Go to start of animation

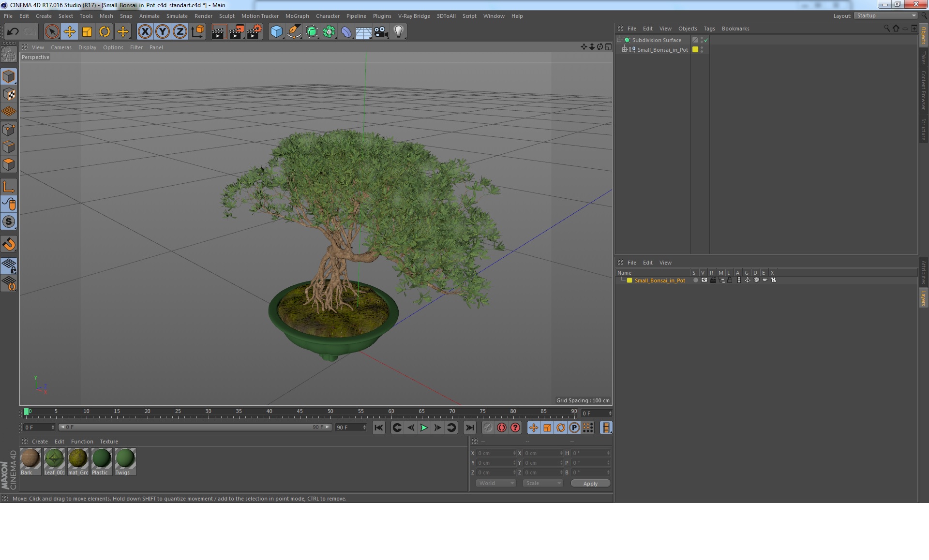[x=379, y=427]
